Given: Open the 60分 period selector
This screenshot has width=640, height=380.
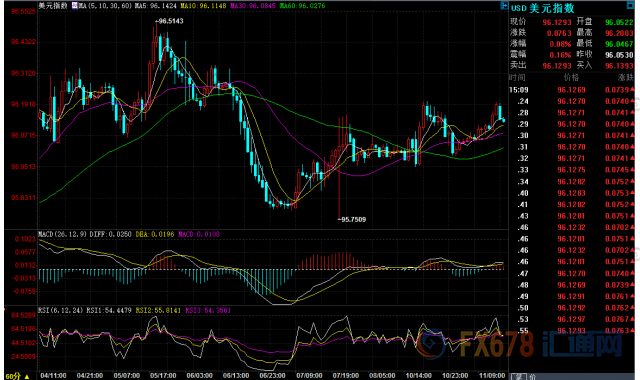Looking at the screenshot, I should (13, 376).
